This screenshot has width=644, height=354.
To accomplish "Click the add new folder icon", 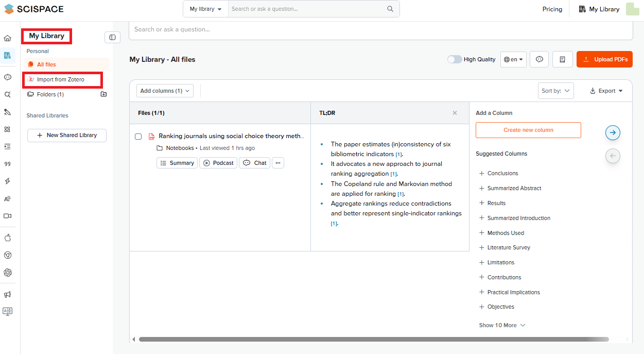I will pyautogui.click(x=103, y=94).
